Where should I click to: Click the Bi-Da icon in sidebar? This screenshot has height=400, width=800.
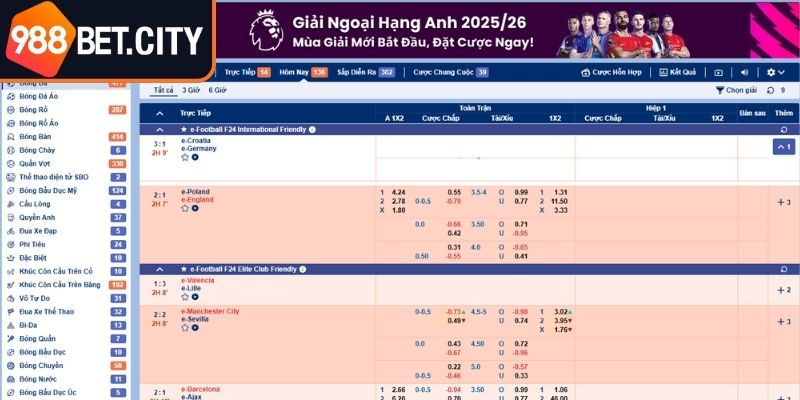10,326
